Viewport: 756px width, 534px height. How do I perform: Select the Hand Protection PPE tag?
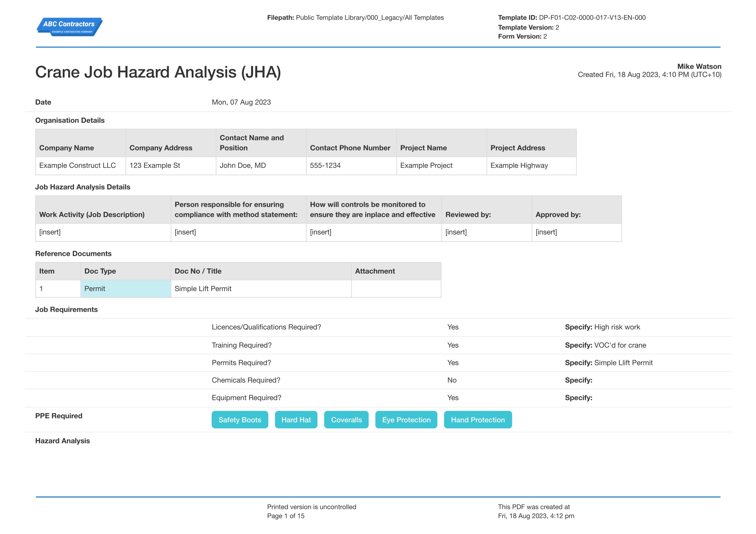coord(478,420)
